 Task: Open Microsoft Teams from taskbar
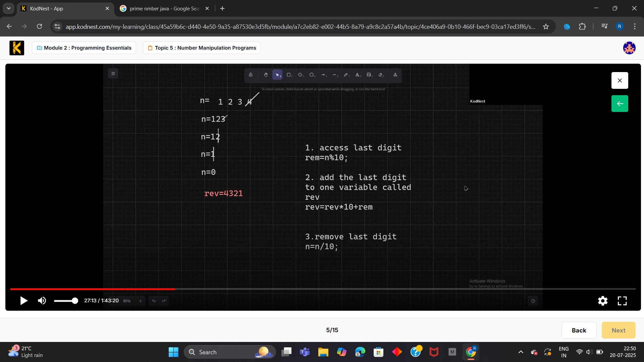[x=305, y=352]
